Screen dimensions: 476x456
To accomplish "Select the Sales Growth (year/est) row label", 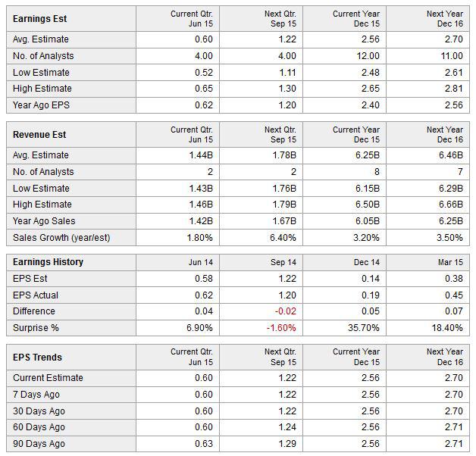I will tap(61, 238).
